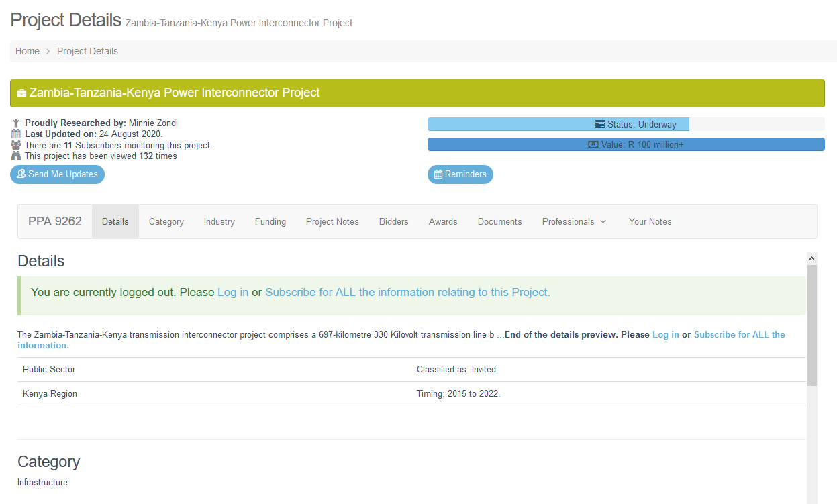Screen dimensions: 837x504
Task: Click the binoculars icon beside view count
Action: (16, 156)
